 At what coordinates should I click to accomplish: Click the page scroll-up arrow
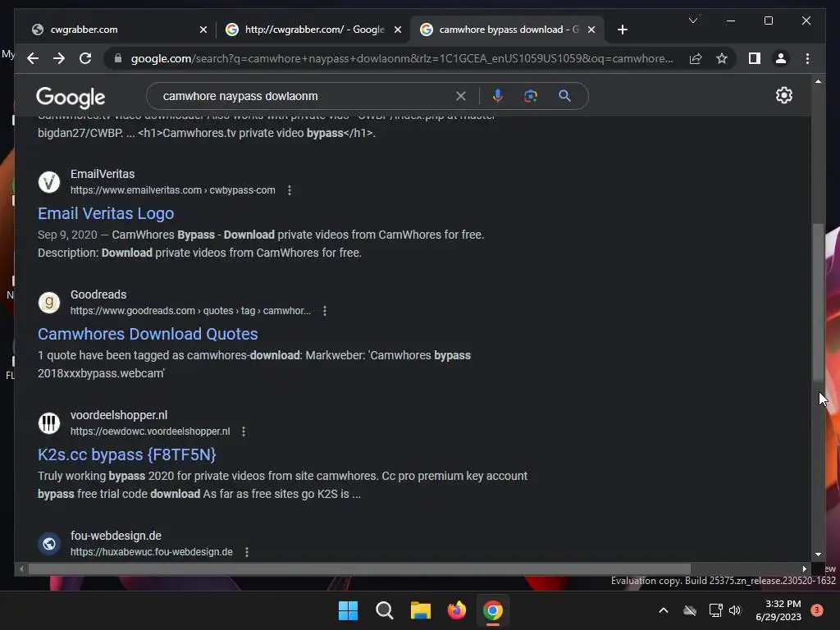tap(818, 81)
